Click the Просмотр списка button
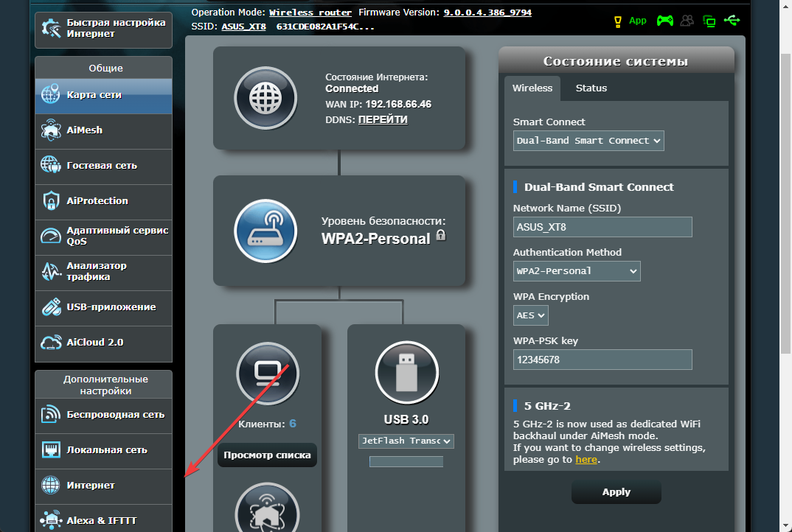 pos(267,455)
